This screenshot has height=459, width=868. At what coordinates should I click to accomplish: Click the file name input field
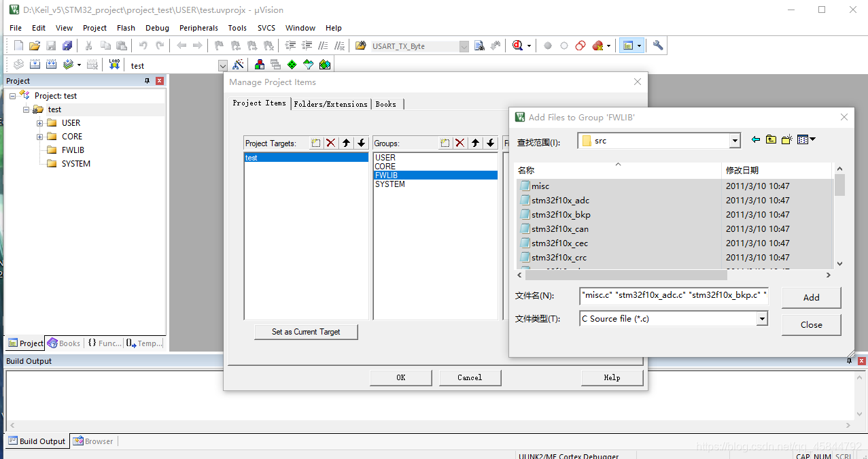[x=674, y=295]
